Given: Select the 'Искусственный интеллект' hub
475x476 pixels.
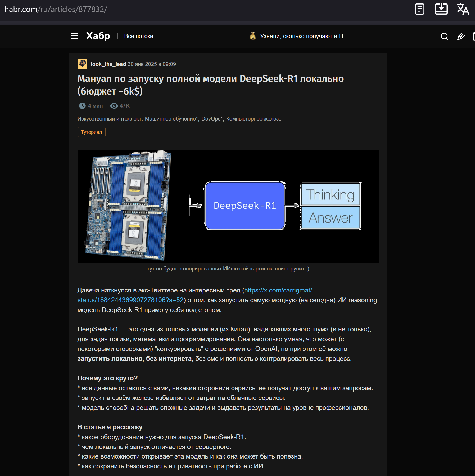Looking at the screenshot, I should 110,119.
